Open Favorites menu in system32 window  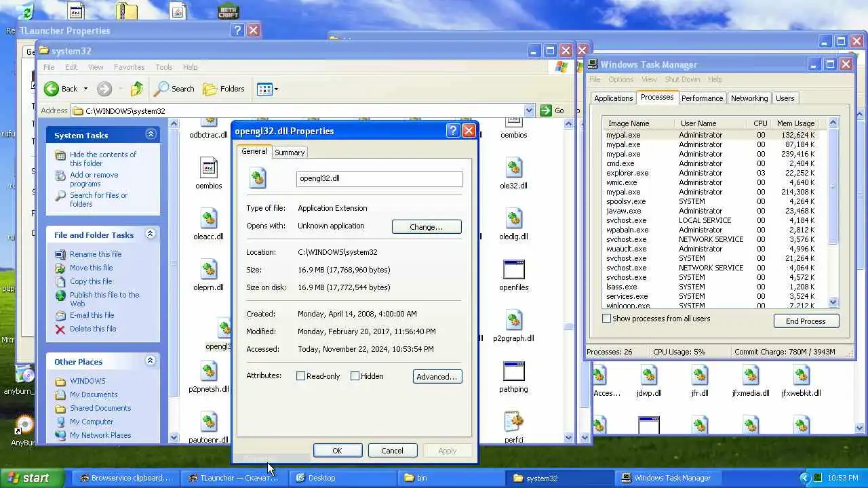pyautogui.click(x=129, y=67)
